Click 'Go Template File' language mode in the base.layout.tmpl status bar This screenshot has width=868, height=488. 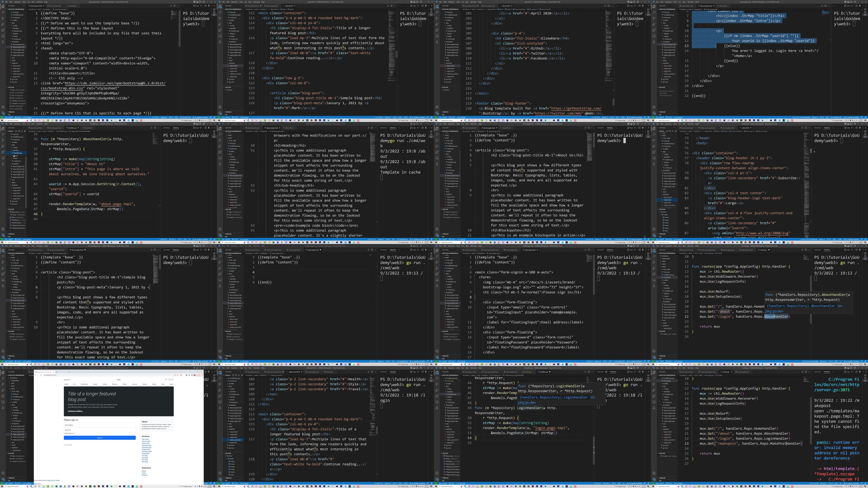tap(185, 118)
